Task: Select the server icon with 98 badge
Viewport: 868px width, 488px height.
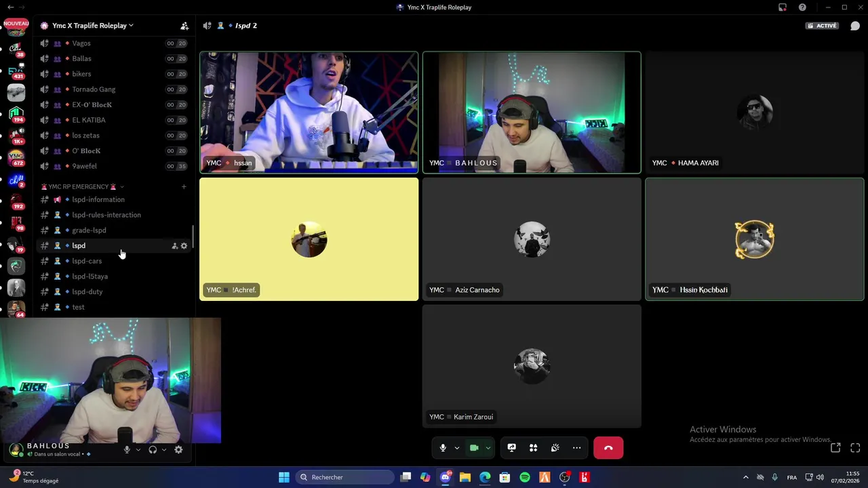Action: point(16,222)
